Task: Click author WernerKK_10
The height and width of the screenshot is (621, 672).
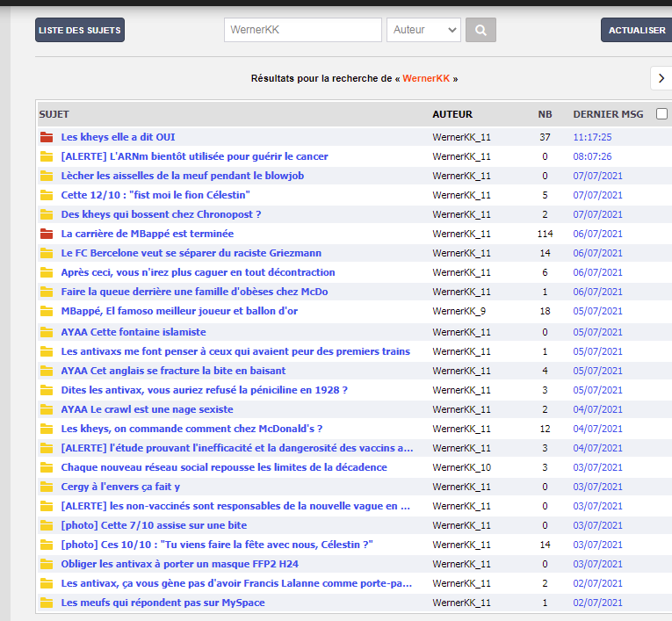Action: 461,467
